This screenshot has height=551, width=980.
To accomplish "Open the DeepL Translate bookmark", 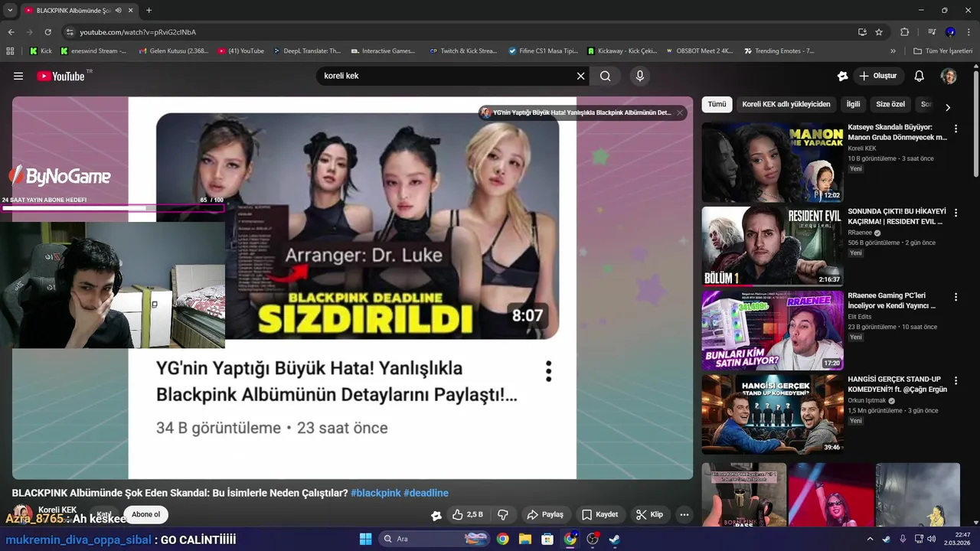I will tap(306, 51).
